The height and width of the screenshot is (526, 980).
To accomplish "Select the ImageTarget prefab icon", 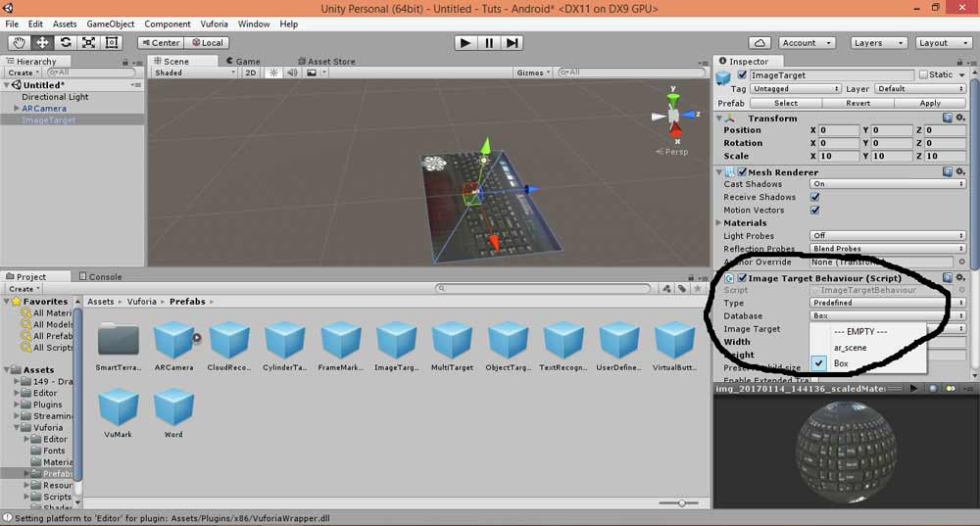I will 396,340.
